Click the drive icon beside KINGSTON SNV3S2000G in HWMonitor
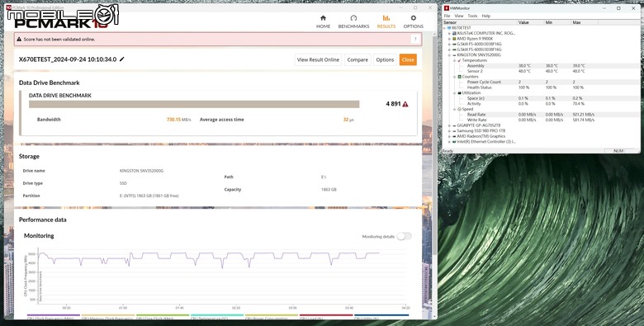Image resolution: width=644 pixels, height=326 pixels. pyautogui.click(x=454, y=54)
